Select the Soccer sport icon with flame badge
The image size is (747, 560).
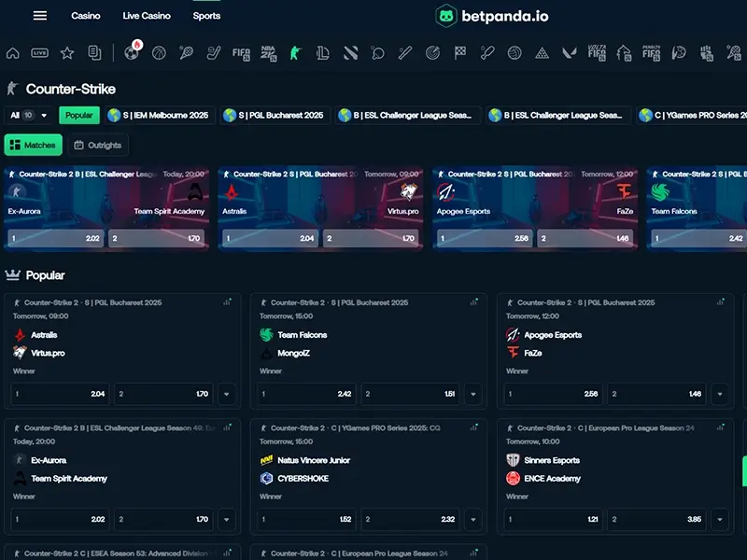point(132,51)
